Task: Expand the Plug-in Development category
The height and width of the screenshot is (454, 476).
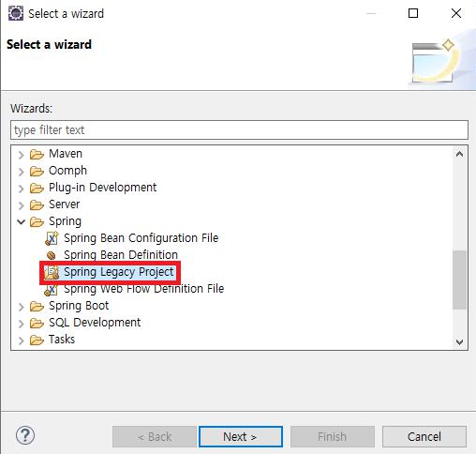Action: coord(21,189)
